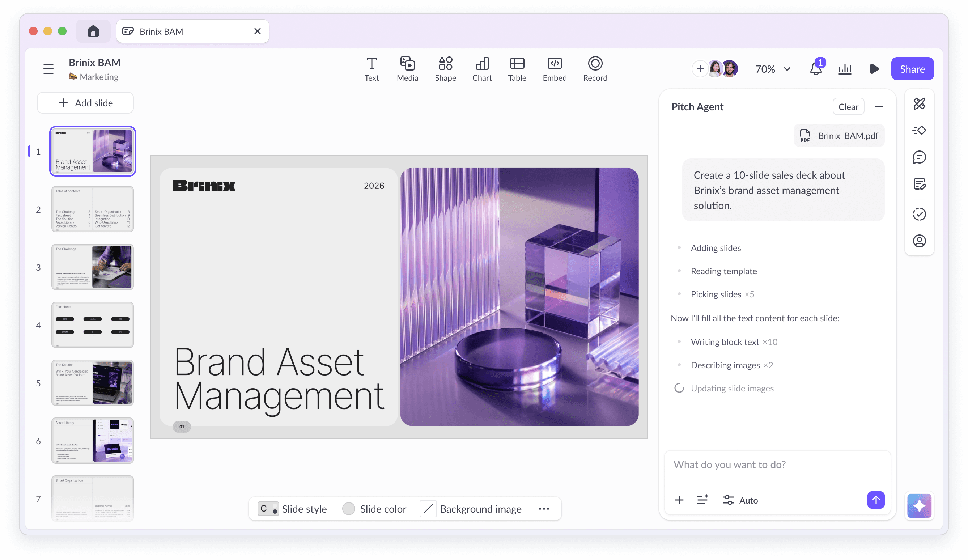Click the Writing block text step

coord(734,342)
